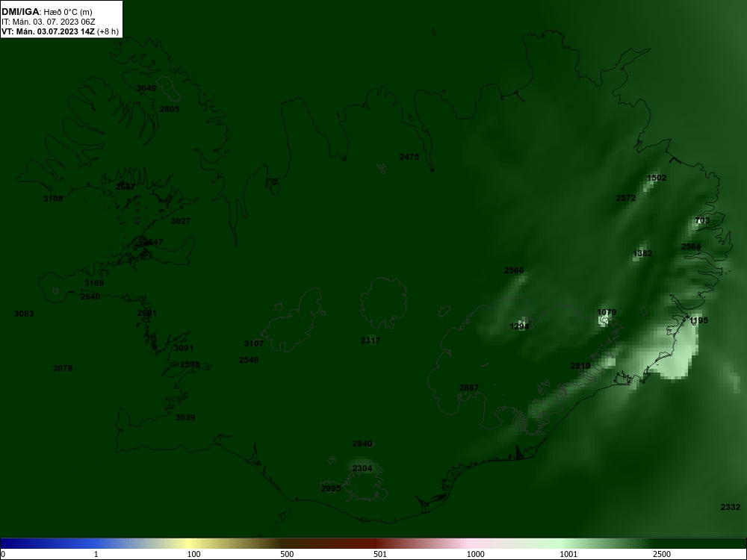Click central value 2317

(x=371, y=340)
